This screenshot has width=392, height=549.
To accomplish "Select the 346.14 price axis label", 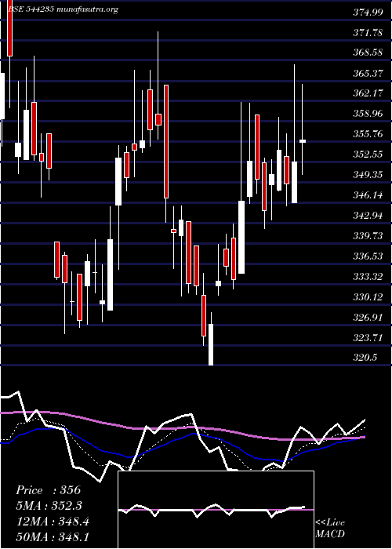I will 368,195.
